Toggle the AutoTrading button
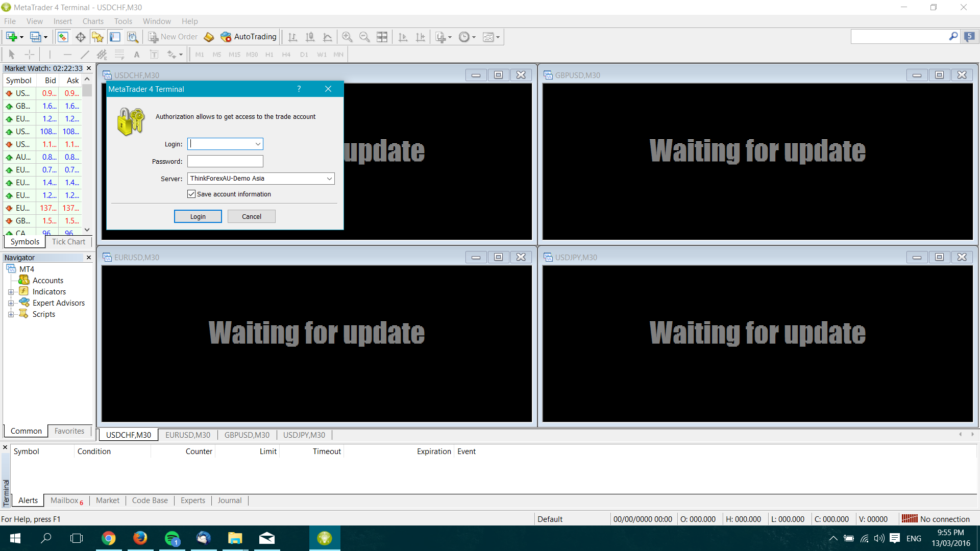 click(249, 37)
